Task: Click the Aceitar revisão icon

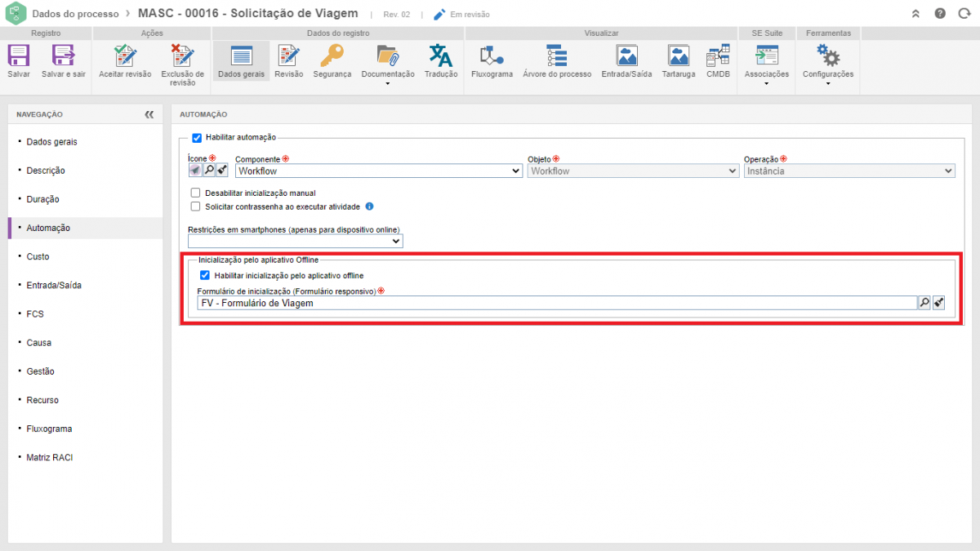Action: (125, 56)
